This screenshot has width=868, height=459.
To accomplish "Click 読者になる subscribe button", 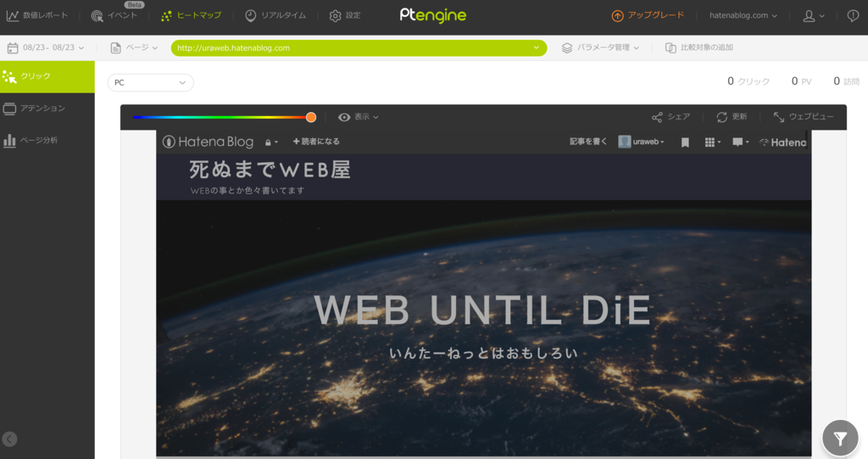I will (316, 142).
